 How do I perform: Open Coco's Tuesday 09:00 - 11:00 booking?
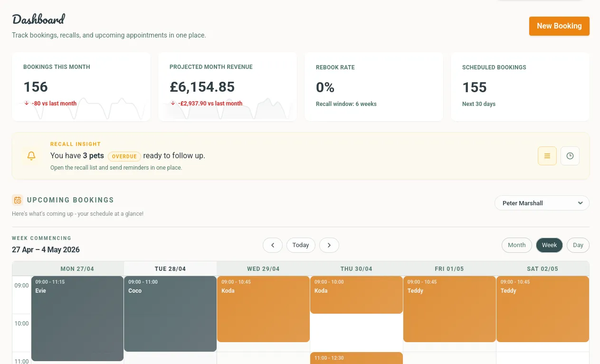click(170, 314)
